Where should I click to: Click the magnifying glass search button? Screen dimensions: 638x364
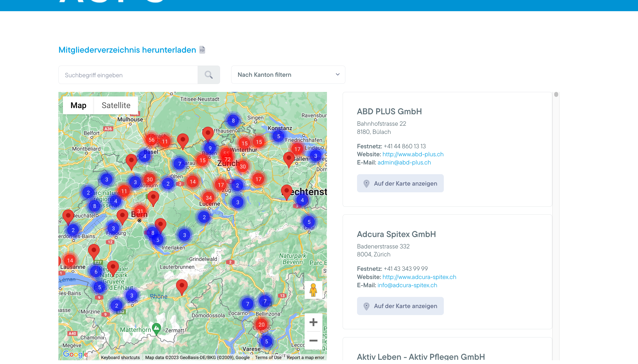[x=209, y=75]
